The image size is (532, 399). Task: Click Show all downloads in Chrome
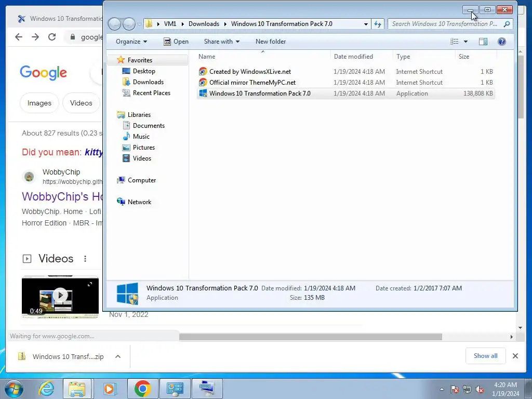click(486, 355)
